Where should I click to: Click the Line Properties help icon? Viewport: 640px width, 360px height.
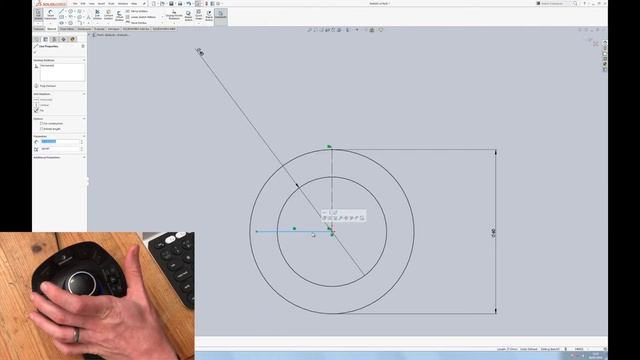coord(83,46)
